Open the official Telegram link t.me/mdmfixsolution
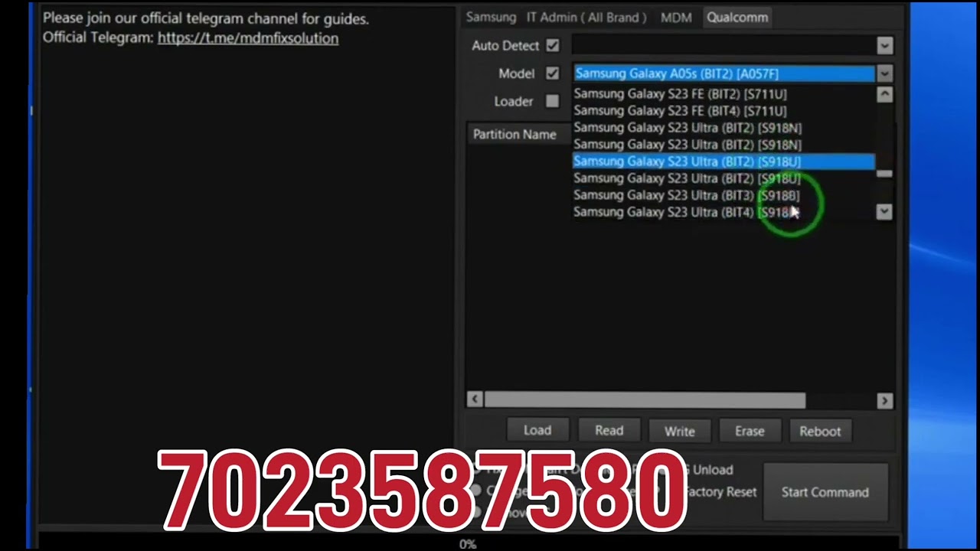The height and width of the screenshot is (551, 980). point(248,37)
